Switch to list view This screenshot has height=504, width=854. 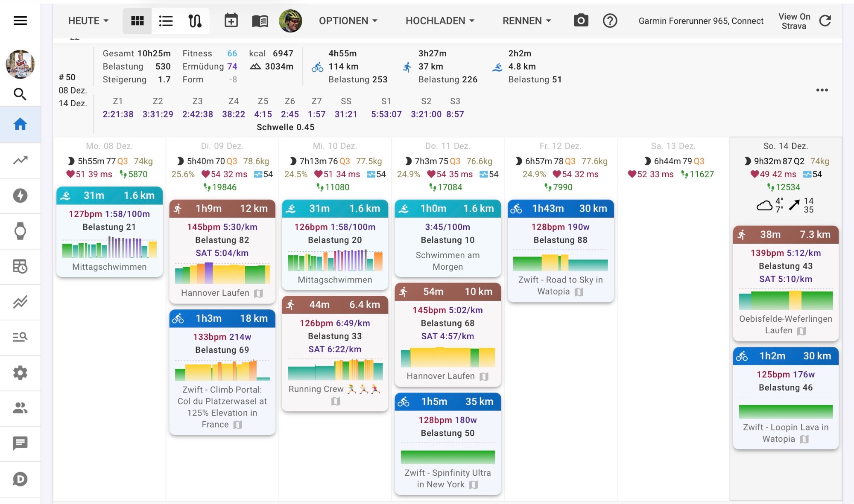pyautogui.click(x=166, y=20)
